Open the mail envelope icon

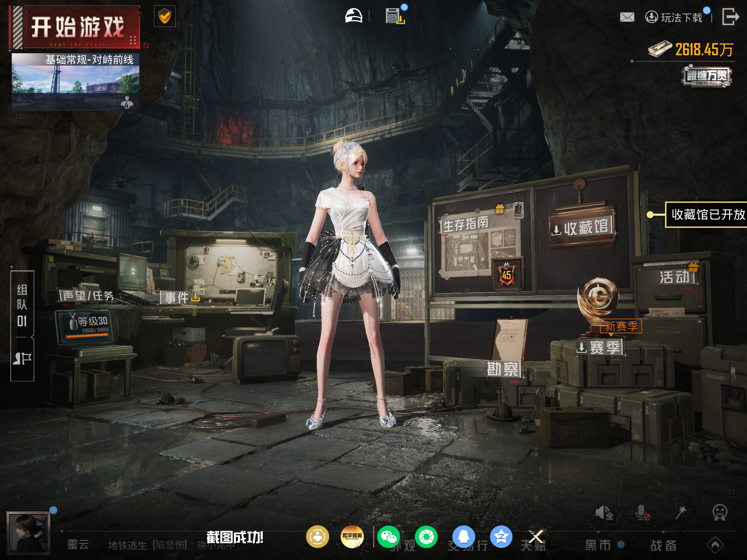pyautogui.click(x=627, y=17)
